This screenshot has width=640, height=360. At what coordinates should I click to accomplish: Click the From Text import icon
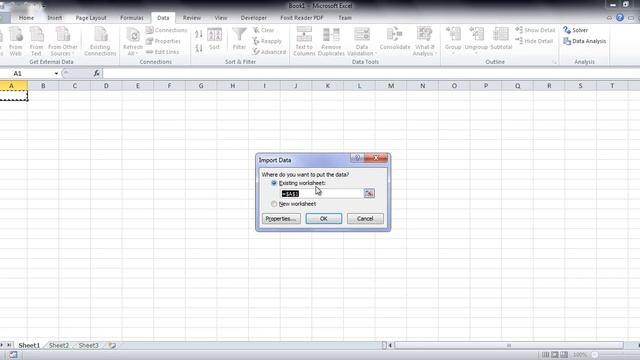[36, 42]
